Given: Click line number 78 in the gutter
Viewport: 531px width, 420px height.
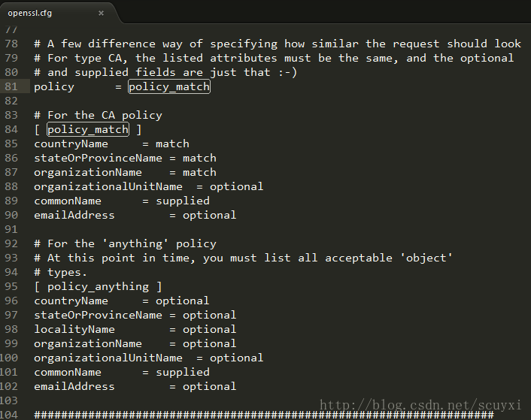Looking at the screenshot, I should (x=11, y=44).
